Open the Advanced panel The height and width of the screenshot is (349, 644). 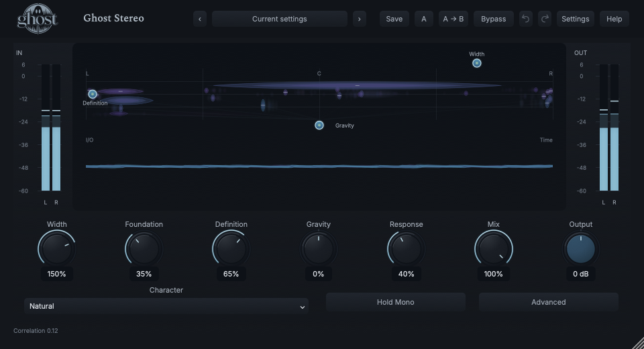point(548,302)
